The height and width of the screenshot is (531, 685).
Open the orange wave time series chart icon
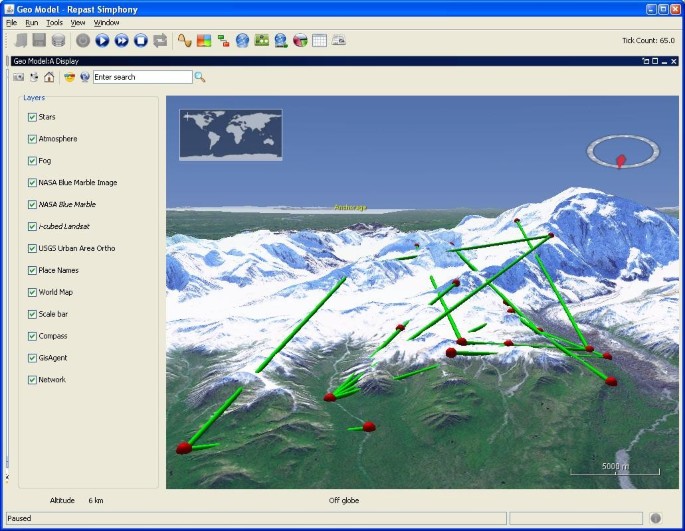[x=184, y=41]
